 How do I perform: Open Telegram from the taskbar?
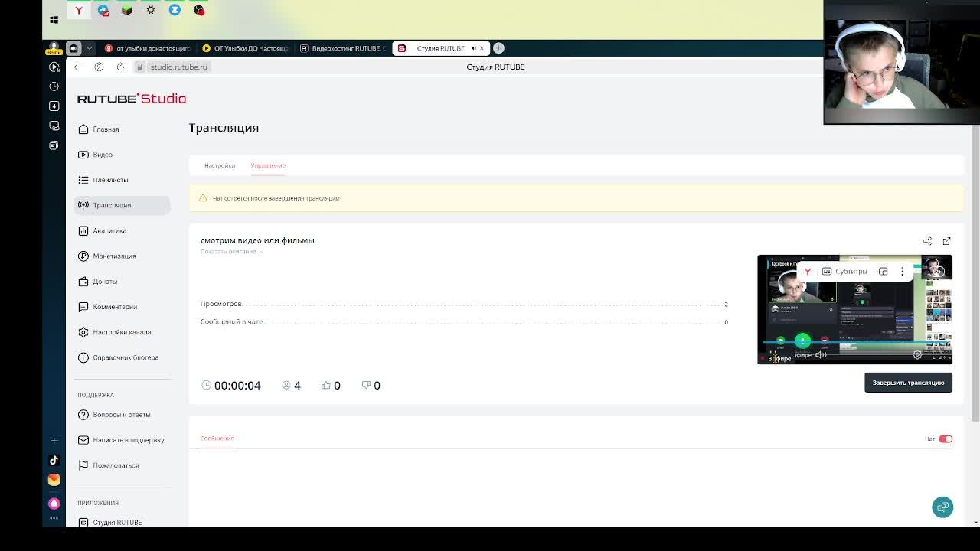103,10
